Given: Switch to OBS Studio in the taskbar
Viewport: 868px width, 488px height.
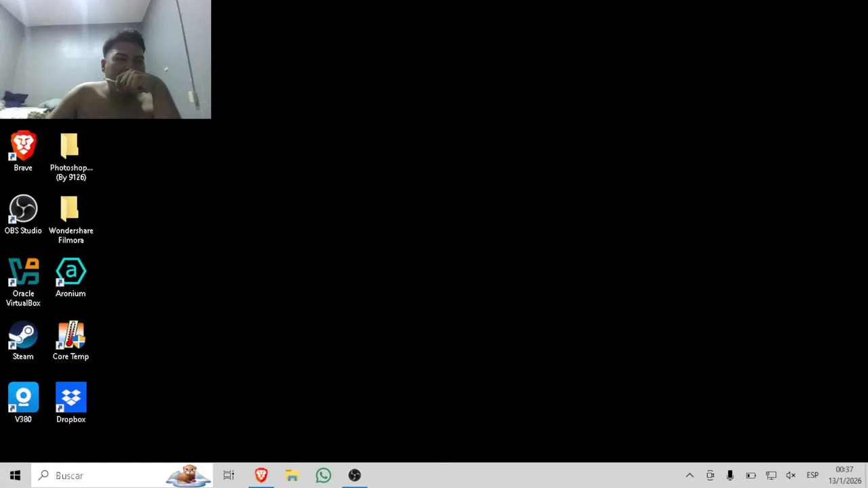Looking at the screenshot, I should pyautogui.click(x=355, y=476).
